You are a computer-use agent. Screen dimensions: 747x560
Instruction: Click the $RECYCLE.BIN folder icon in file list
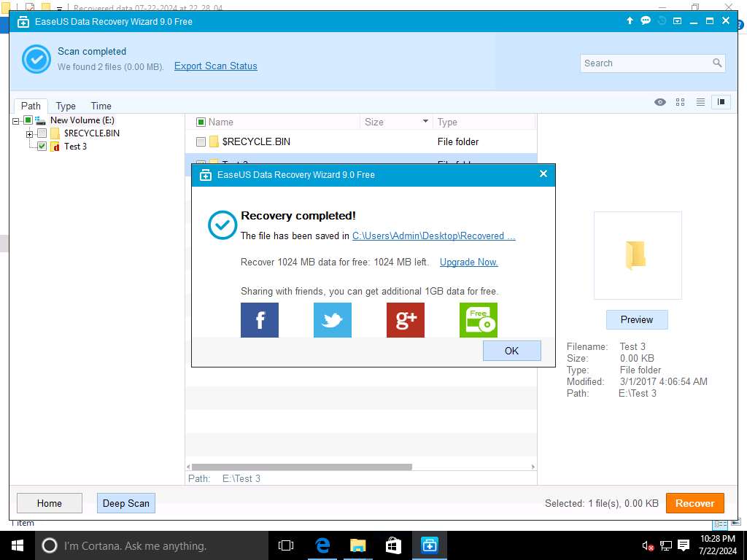pos(214,141)
